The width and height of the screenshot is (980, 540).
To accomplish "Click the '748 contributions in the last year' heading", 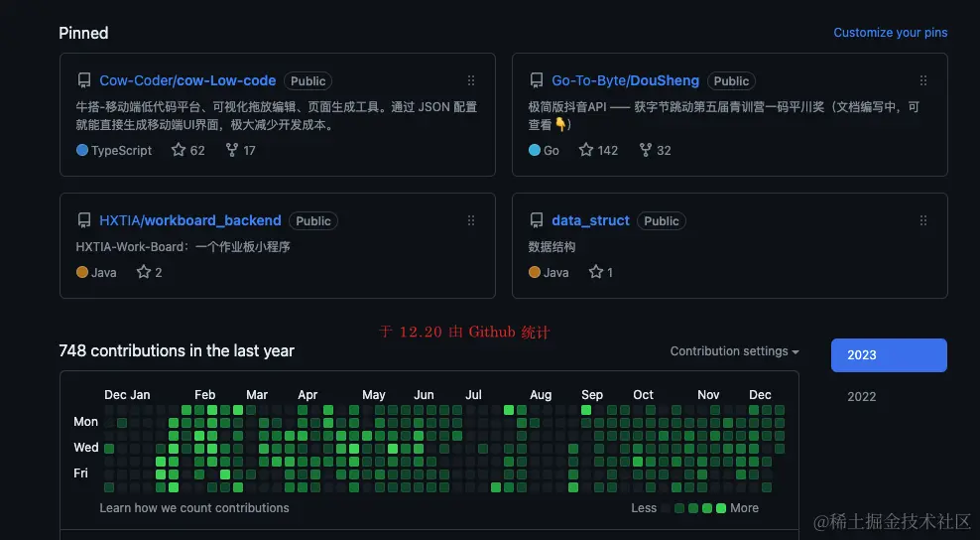I will (x=177, y=351).
